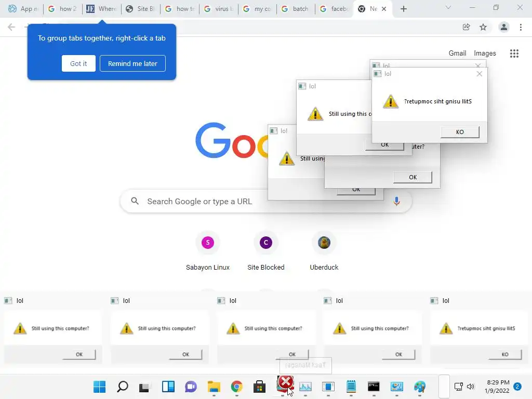Click the Remind me later button
Viewport: 532px width, 399px height.
132,63
